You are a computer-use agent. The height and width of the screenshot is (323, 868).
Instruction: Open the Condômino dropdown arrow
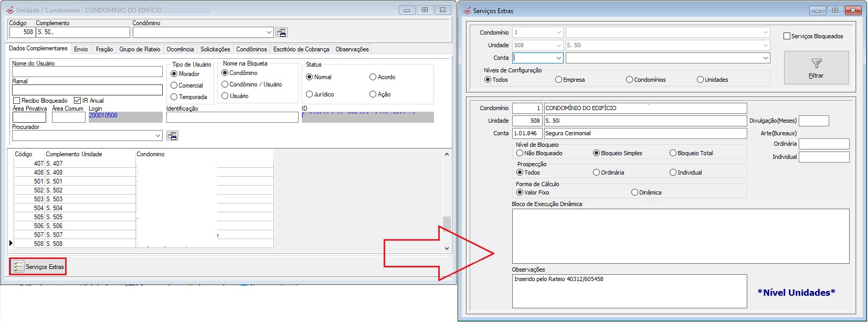269,33
